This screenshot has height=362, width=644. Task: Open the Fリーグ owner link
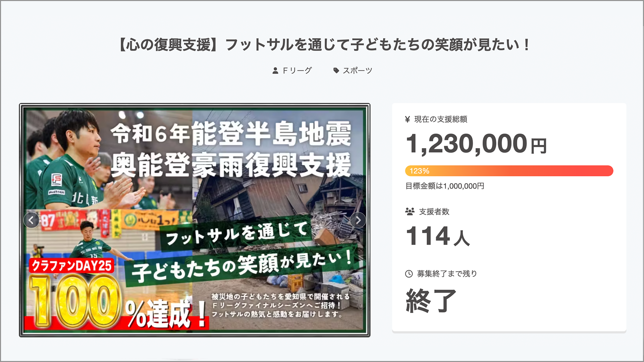click(297, 70)
